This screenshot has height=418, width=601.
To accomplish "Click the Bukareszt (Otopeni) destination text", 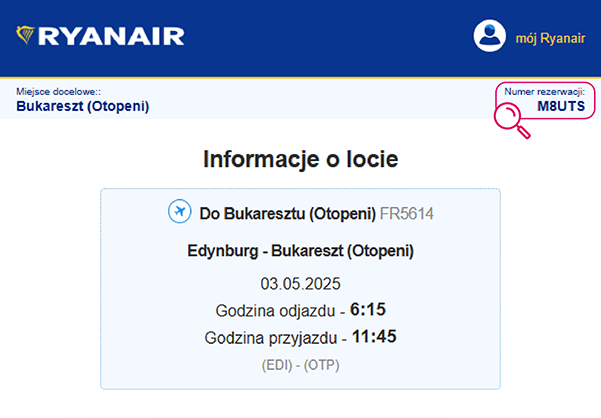I will click(x=82, y=106).
